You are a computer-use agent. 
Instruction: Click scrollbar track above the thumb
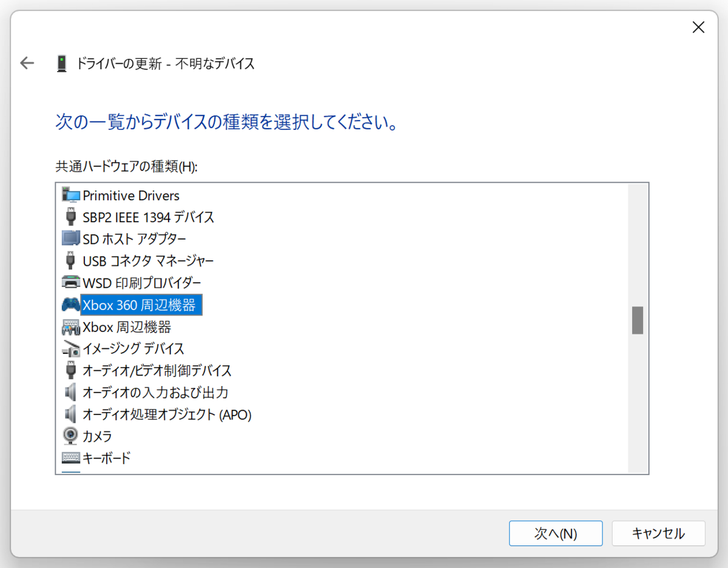[x=637, y=245]
